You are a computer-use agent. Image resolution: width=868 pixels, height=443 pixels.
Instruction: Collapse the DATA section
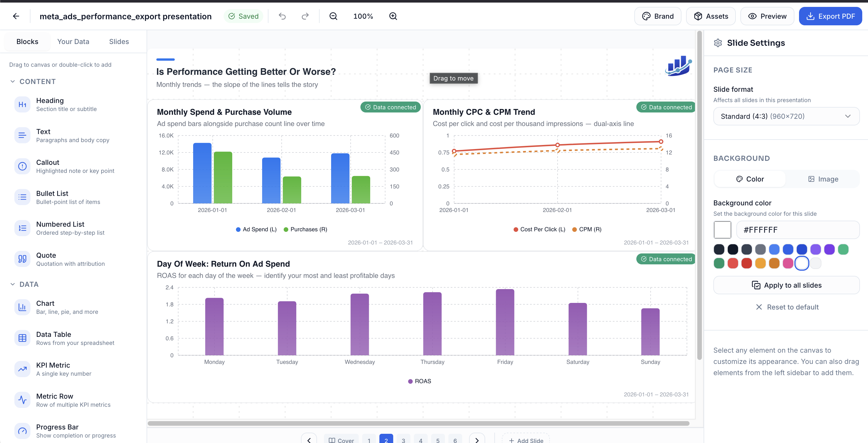(13, 284)
